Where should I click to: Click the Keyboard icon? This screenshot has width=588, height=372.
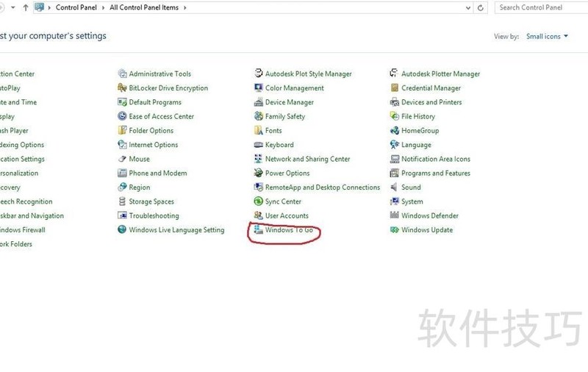pyautogui.click(x=259, y=145)
